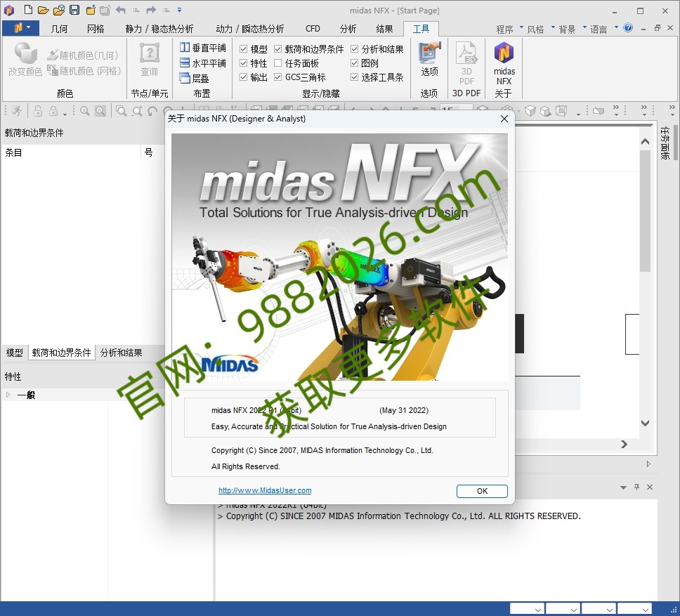Screen dimensions: 680x616
Task: Pin the output window with pushpin icon
Action: coord(636,487)
